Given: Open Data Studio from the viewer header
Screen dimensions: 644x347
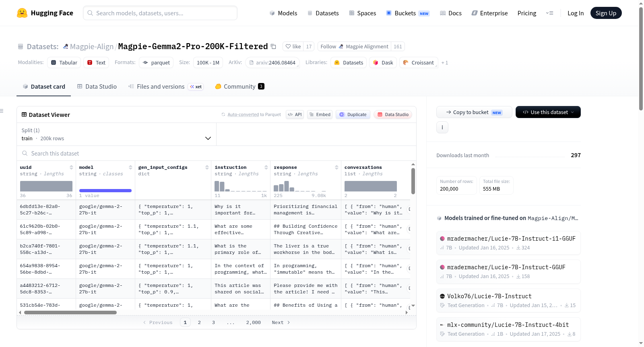Looking at the screenshot, I should point(393,114).
